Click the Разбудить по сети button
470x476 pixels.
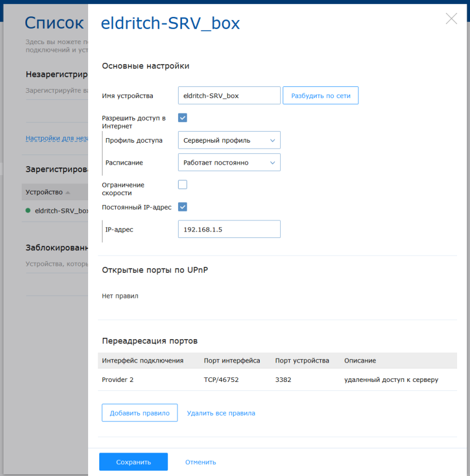pos(320,96)
